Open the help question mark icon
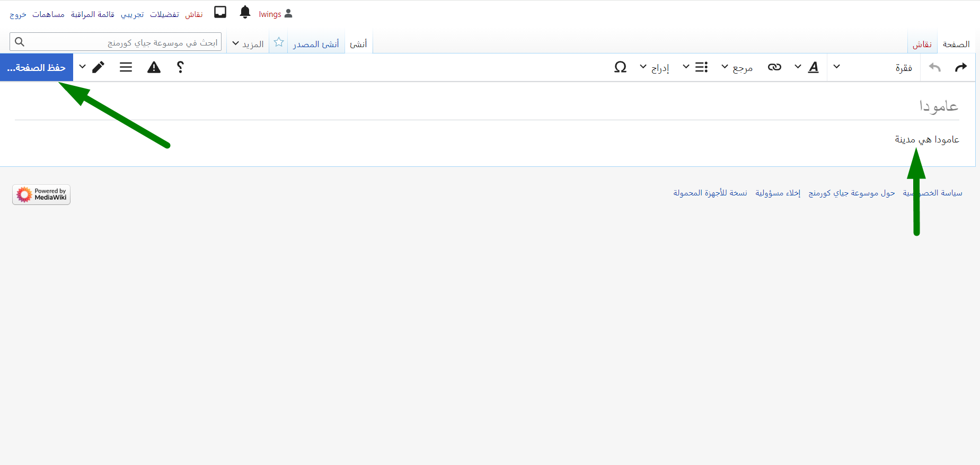 click(180, 67)
